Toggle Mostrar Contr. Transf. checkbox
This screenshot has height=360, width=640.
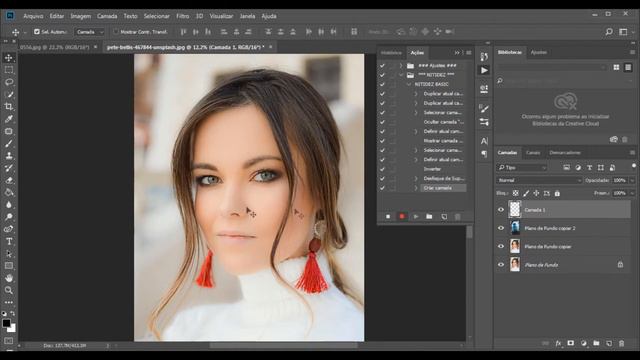pyautogui.click(x=116, y=31)
